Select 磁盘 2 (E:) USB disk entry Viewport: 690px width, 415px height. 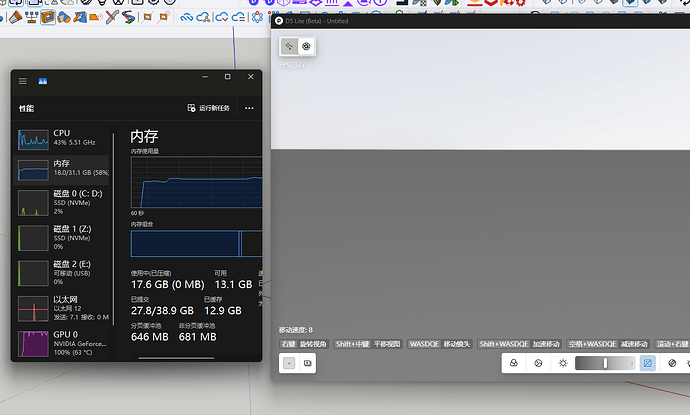pyautogui.click(x=62, y=270)
